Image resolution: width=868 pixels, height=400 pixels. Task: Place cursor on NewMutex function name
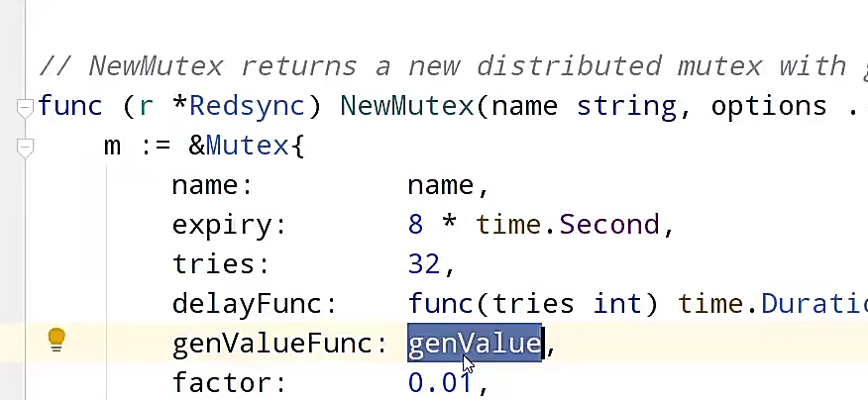point(406,106)
